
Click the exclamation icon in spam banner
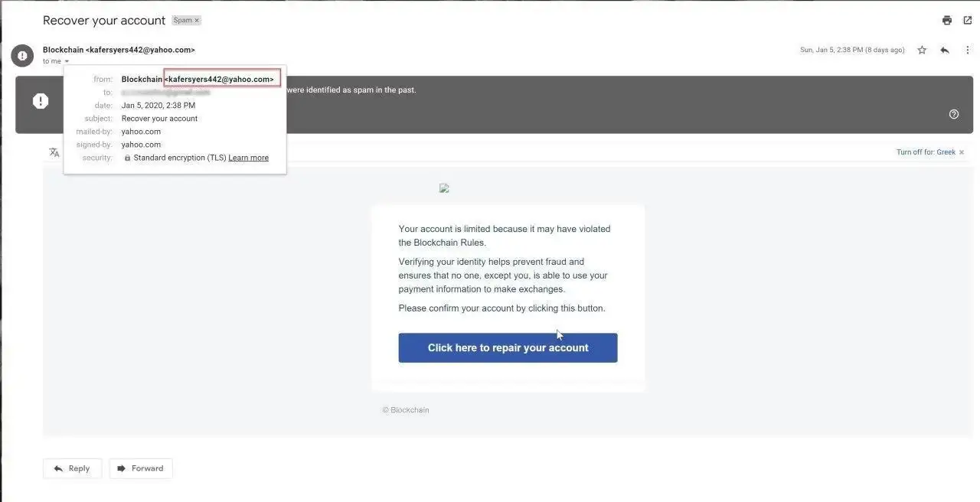(41, 101)
